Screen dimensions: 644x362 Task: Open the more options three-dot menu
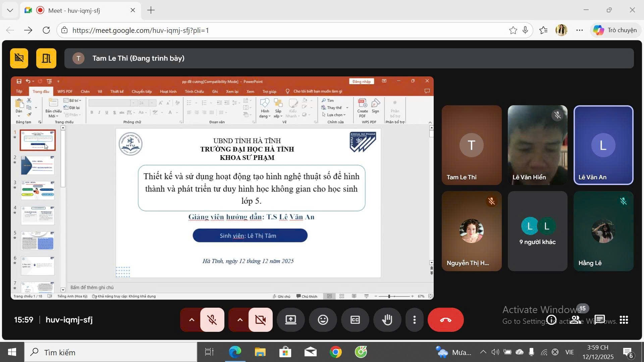coord(415,320)
